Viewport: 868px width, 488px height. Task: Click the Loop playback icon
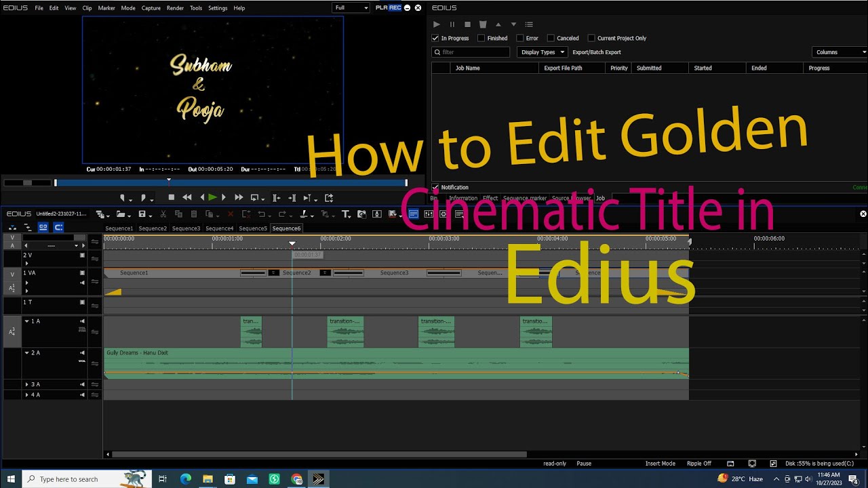pos(254,198)
